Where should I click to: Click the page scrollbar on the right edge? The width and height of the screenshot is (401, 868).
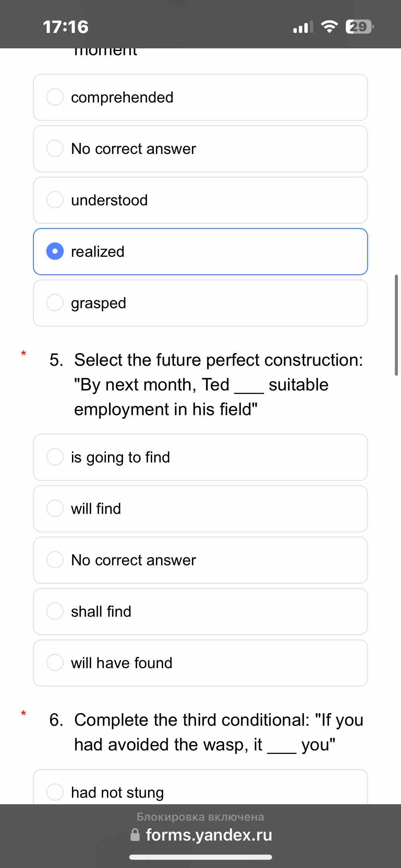(396, 325)
